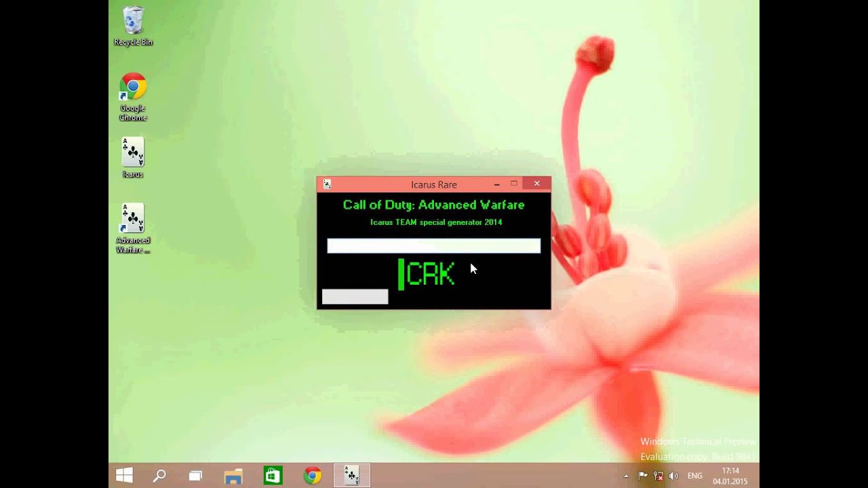Viewport: 868px width, 488px height.
Task: Close the Icarus Rare window
Action: point(536,184)
